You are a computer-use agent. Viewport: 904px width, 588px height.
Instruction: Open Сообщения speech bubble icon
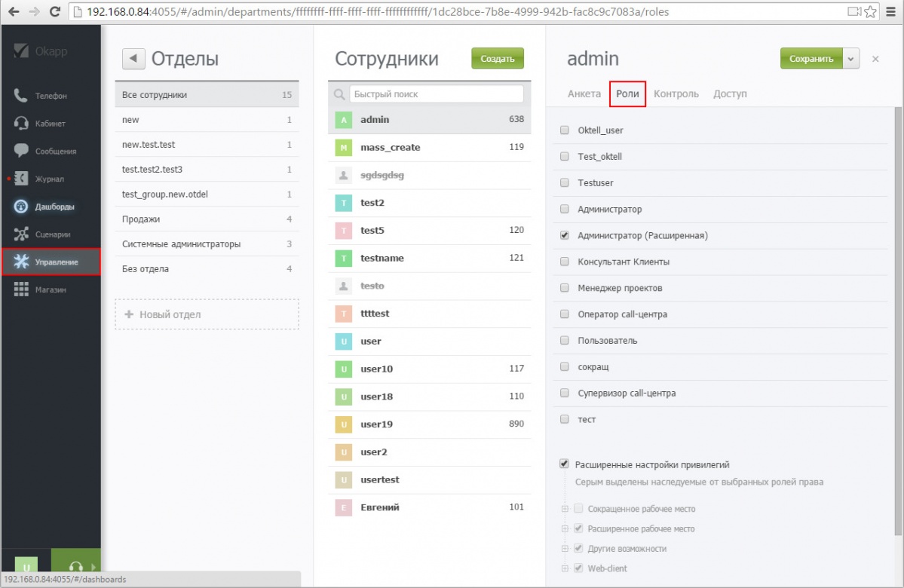point(21,151)
